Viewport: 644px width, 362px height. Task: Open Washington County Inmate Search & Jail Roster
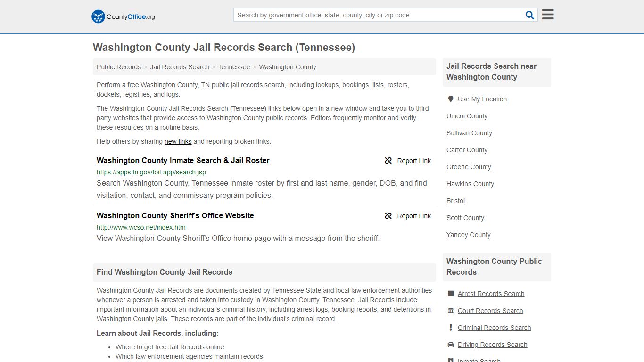click(183, 160)
